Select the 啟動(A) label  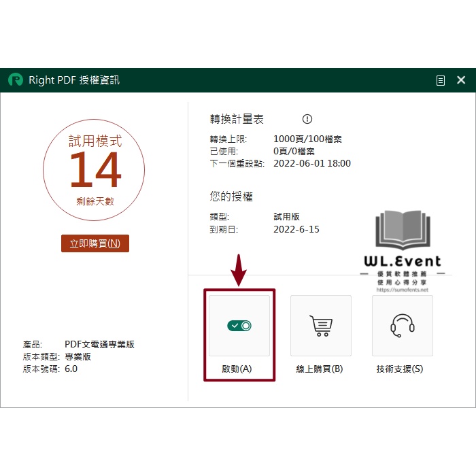point(237,369)
